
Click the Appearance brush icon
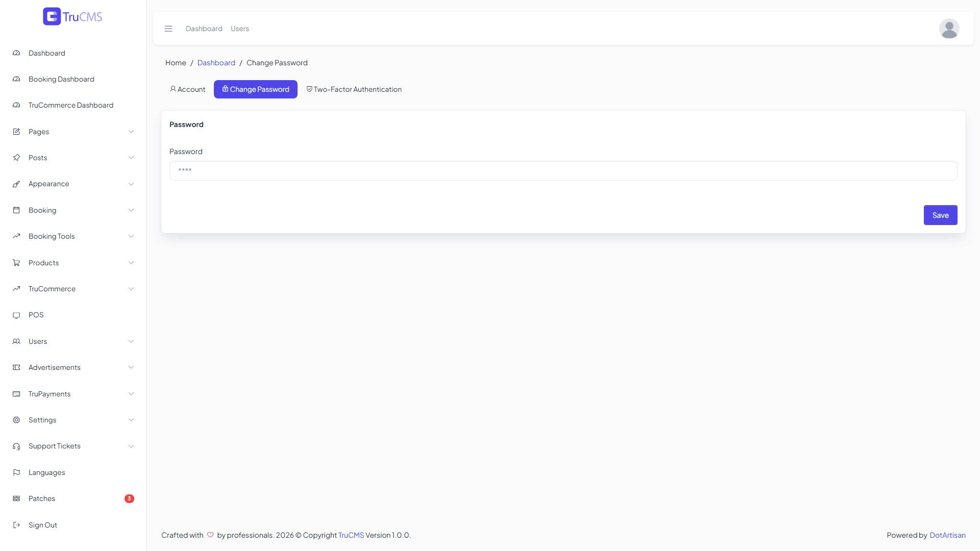click(x=16, y=184)
